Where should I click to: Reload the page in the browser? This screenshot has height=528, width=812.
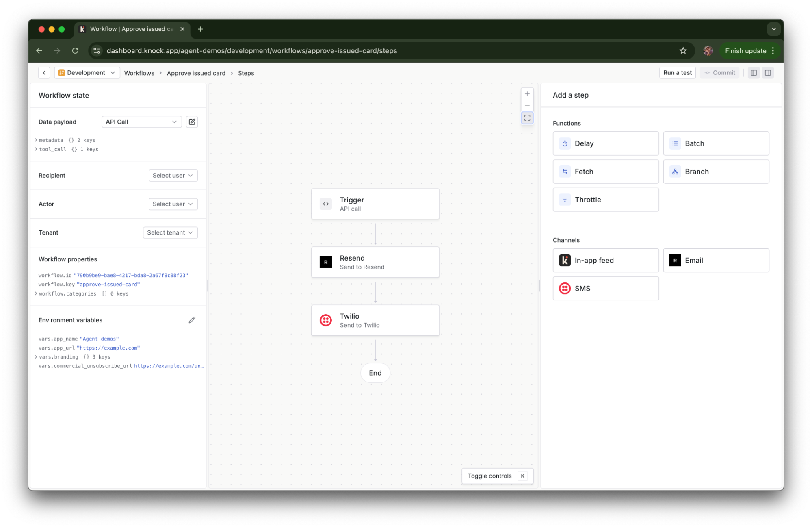pyautogui.click(x=75, y=51)
